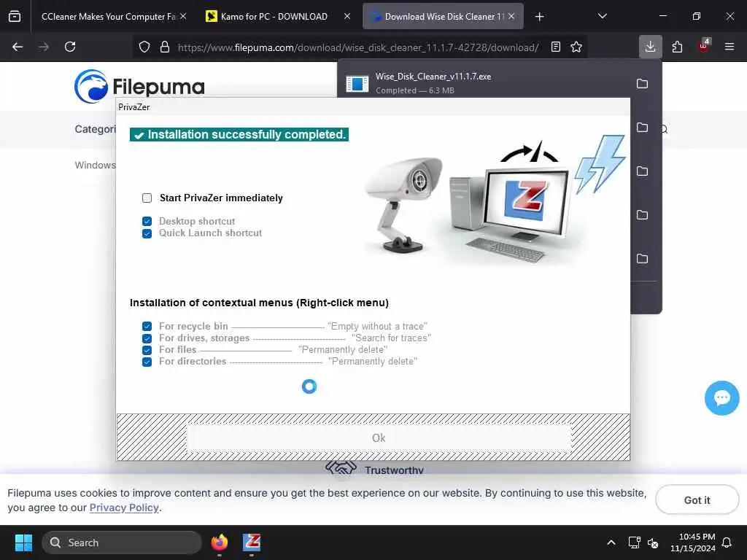Click the filepuma URL address bar
Screen dimensions: 747x560
coord(358,47)
